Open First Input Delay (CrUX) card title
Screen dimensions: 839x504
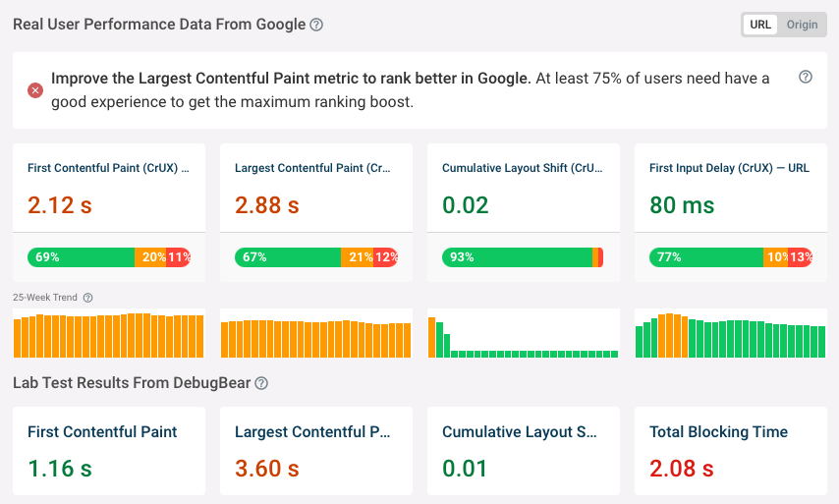729,169
